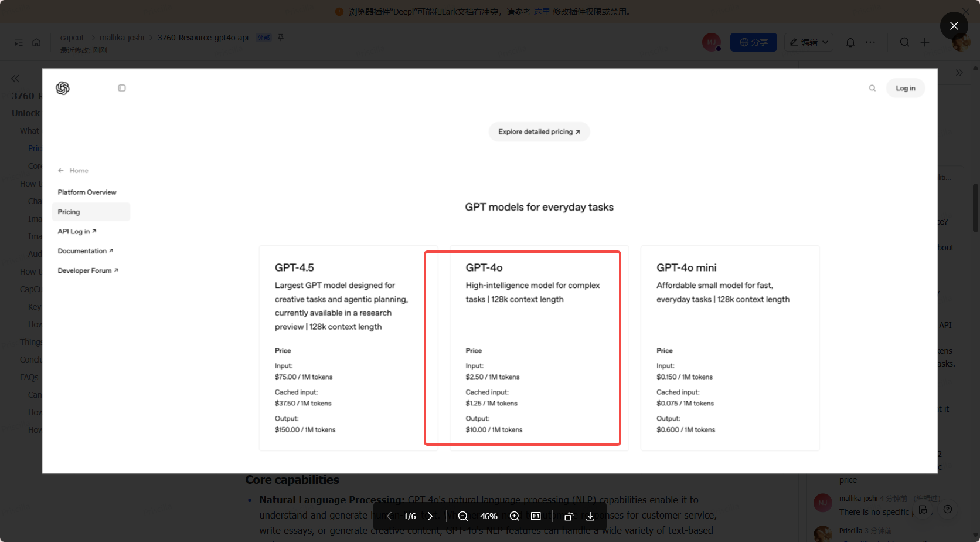The width and height of the screenshot is (980, 542).
Task: Pin the document with the pin icon
Action: pyautogui.click(x=281, y=38)
